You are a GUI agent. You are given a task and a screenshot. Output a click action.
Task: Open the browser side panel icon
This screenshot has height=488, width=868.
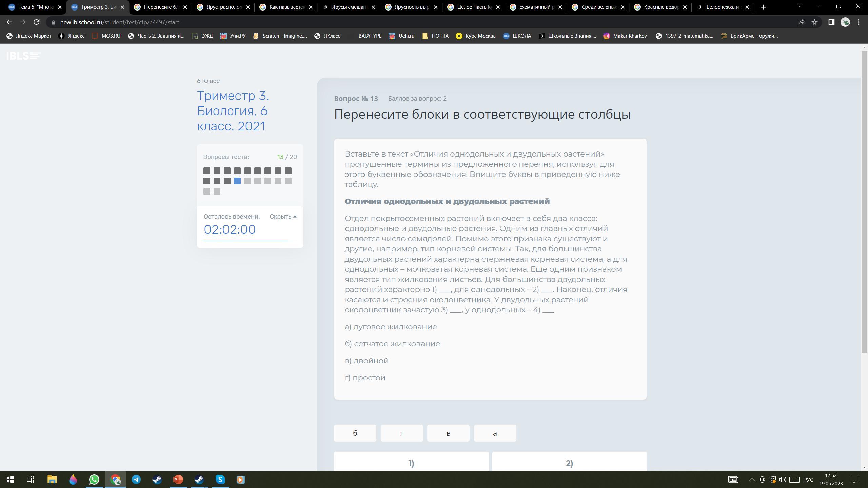831,22
